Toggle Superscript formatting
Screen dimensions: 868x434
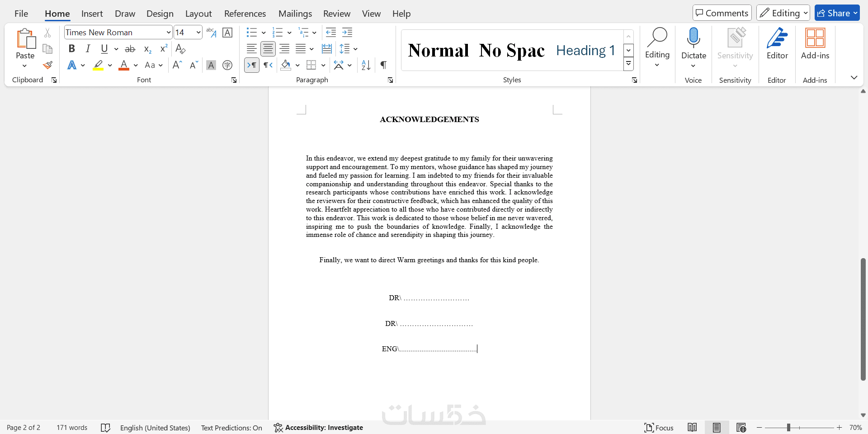point(164,49)
